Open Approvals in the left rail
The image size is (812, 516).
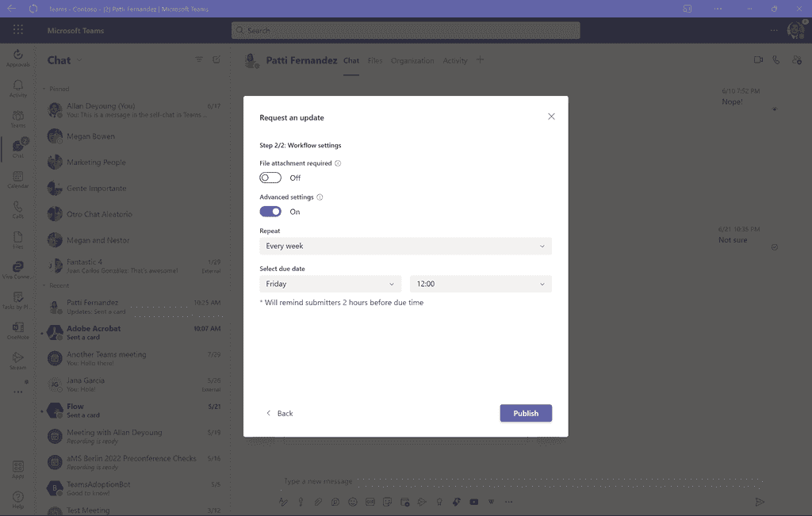point(17,57)
